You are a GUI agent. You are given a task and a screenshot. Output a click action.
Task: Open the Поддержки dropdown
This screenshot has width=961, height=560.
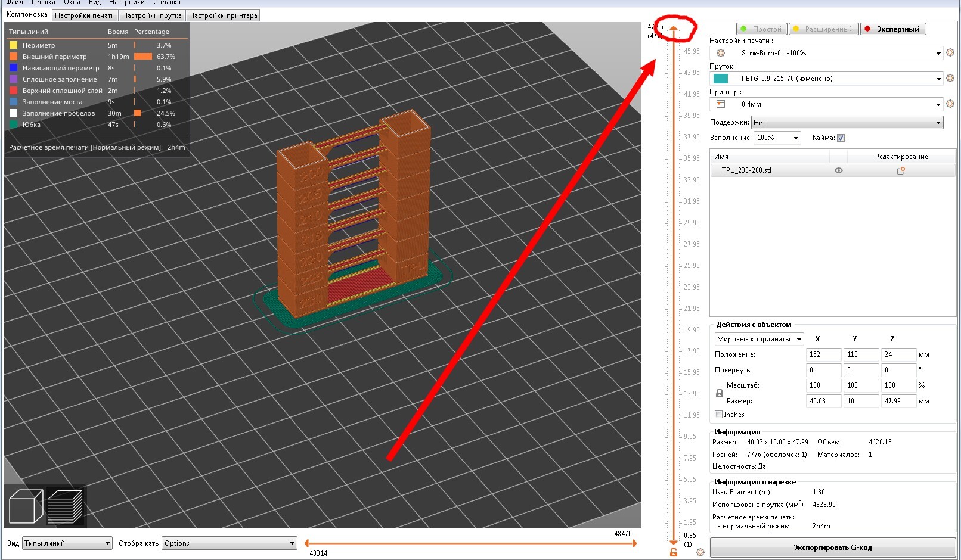click(x=847, y=123)
